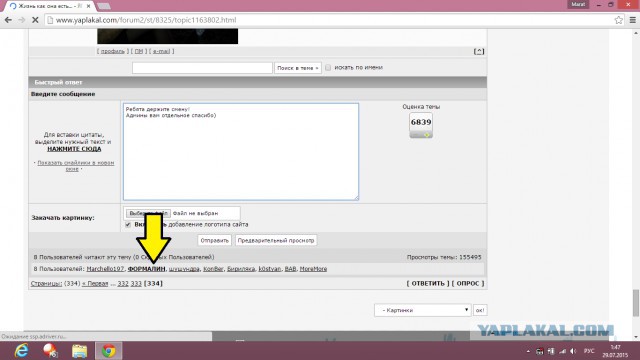Click the scrollbar down arrow
Screen dimensions: 640x360
click(636, 337)
